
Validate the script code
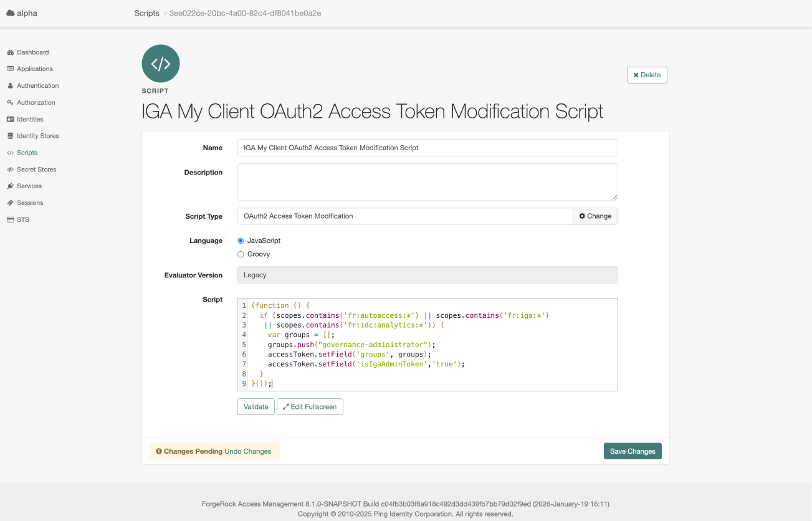click(x=256, y=406)
